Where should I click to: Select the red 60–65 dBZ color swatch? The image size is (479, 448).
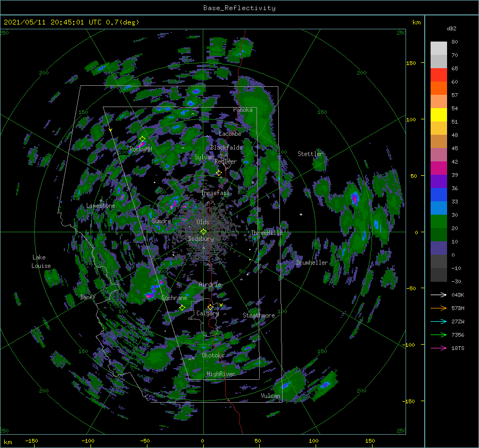point(439,75)
